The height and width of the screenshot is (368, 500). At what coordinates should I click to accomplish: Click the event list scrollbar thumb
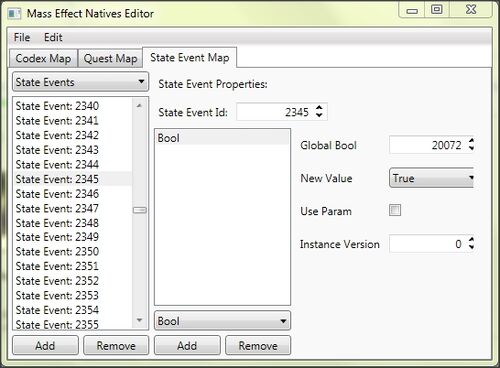(x=140, y=210)
